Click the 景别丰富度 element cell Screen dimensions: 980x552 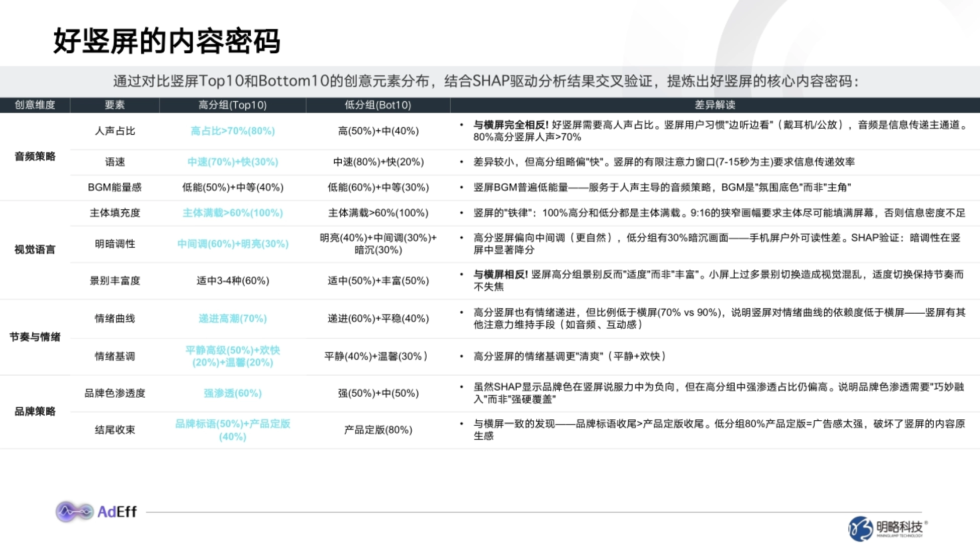115,281
